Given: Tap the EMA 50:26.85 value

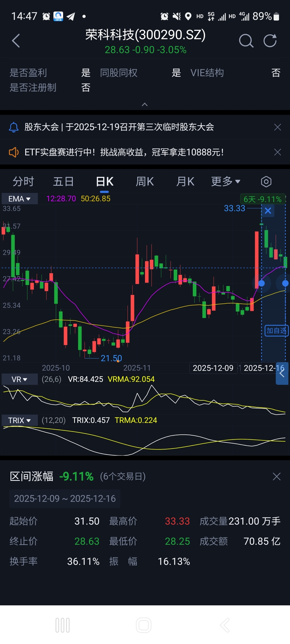Looking at the screenshot, I should pyautogui.click(x=96, y=199).
